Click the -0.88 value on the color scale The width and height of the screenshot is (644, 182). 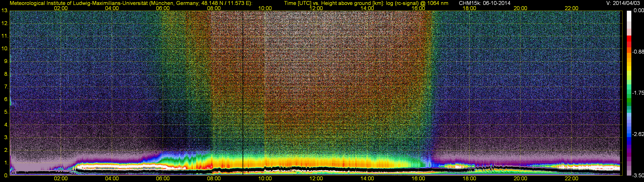click(638, 52)
